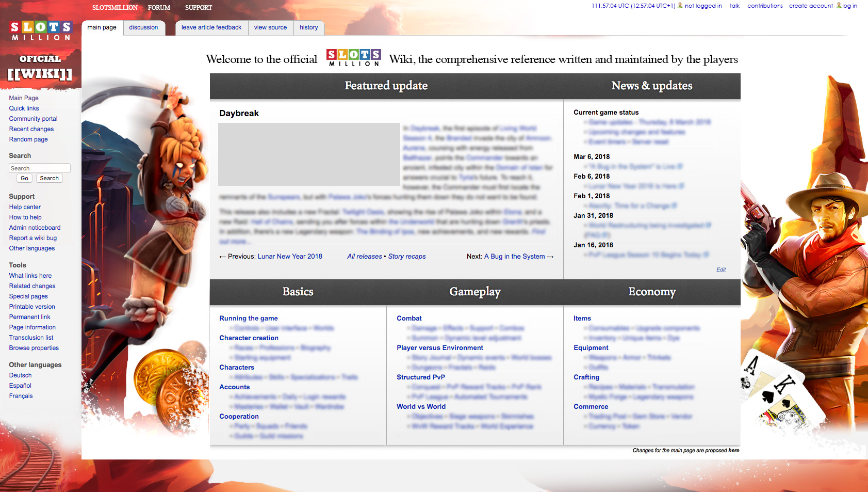Open leave article feedback tab
The height and width of the screenshot is (492, 868).
pyautogui.click(x=211, y=28)
